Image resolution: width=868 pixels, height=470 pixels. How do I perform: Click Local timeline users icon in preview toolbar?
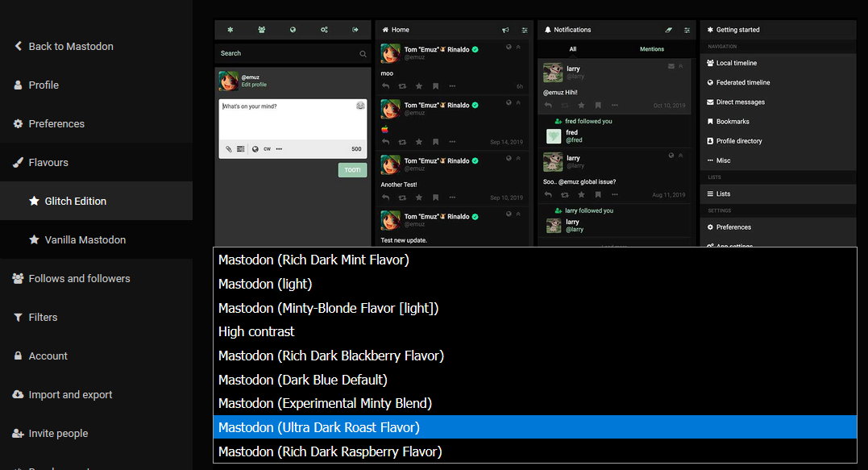261,30
